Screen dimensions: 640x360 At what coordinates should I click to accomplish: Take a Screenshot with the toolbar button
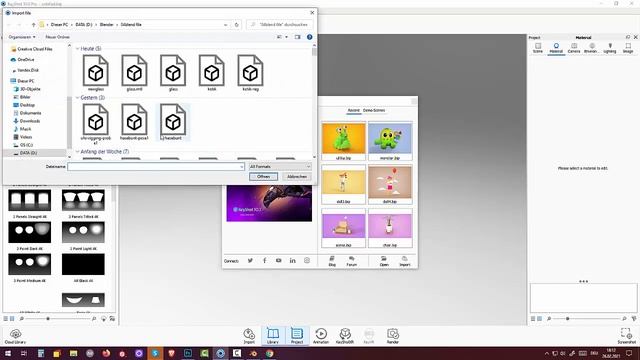[627, 336]
